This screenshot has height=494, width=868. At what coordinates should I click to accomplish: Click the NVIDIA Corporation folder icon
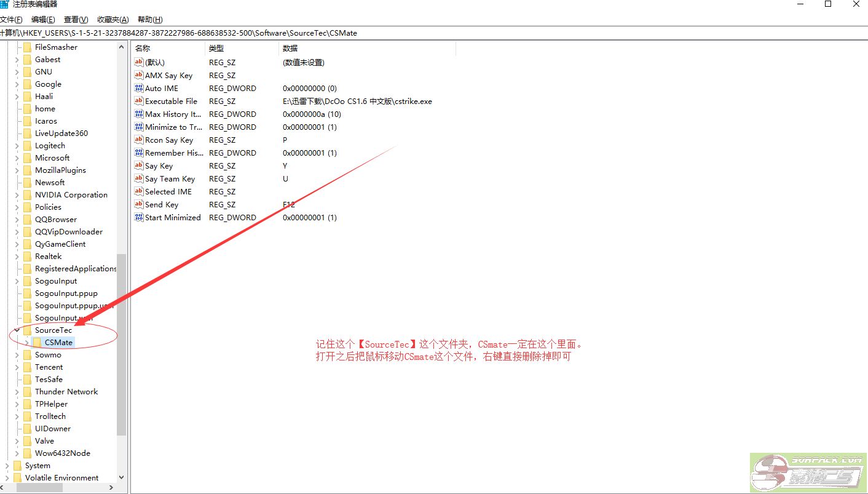coord(27,195)
